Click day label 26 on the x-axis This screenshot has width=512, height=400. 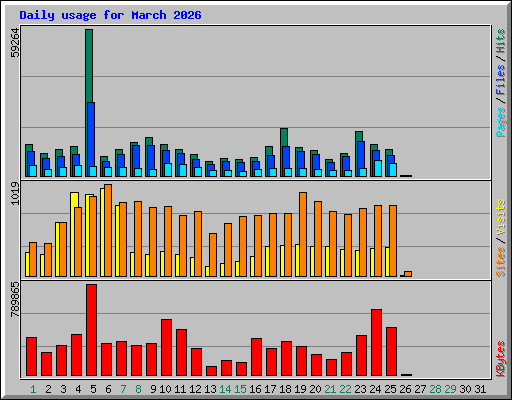405,389
